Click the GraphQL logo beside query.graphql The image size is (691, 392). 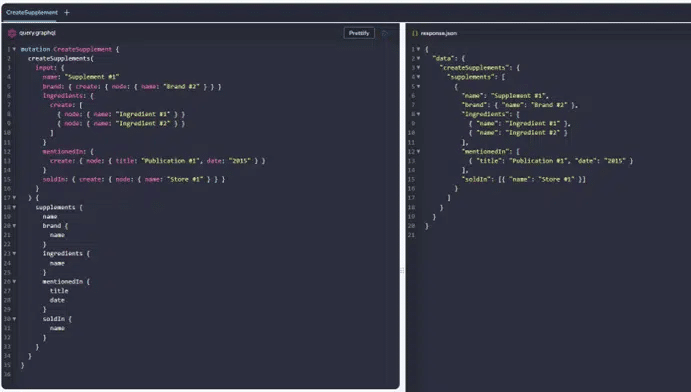click(x=12, y=33)
